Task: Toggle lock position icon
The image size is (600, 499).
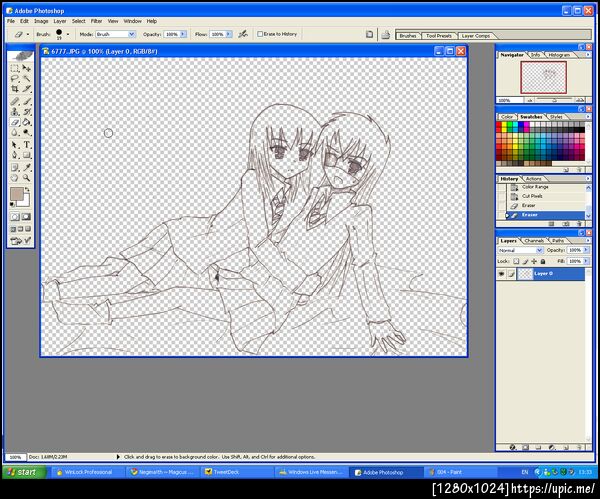Action: (x=534, y=261)
